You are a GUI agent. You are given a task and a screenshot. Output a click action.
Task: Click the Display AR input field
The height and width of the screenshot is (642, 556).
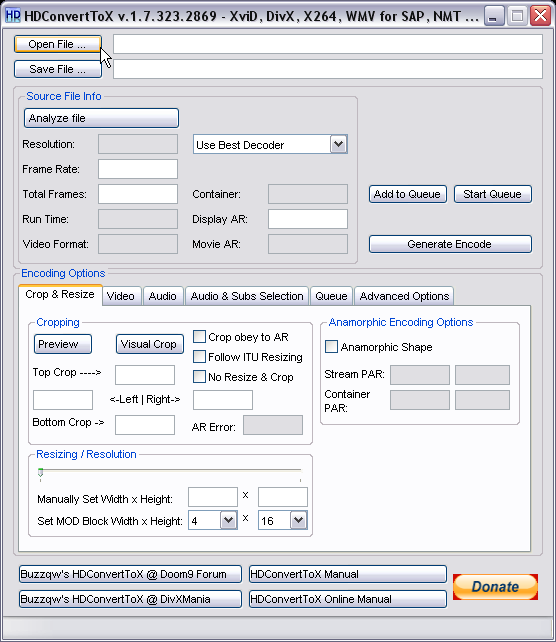click(x=308, y=219)
